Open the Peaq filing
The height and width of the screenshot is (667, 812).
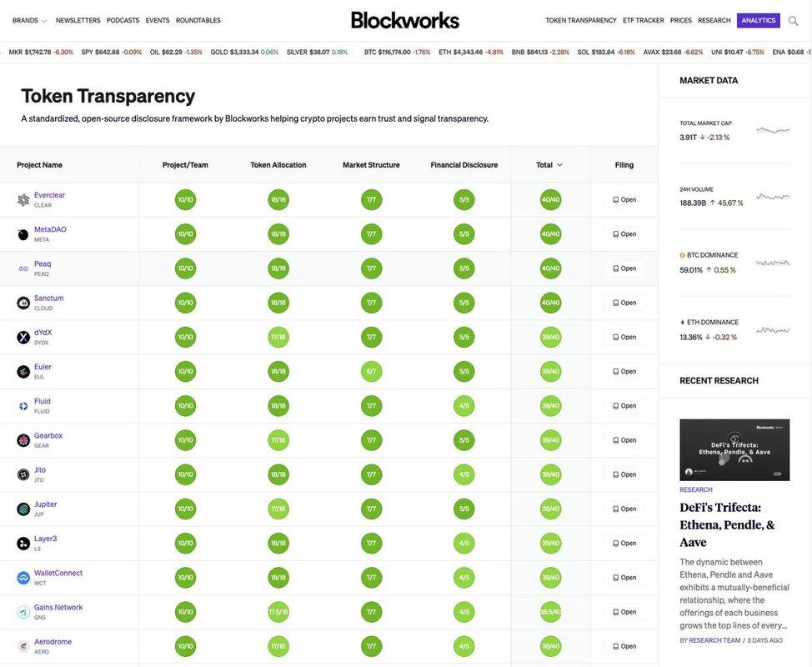pos(624,268)
